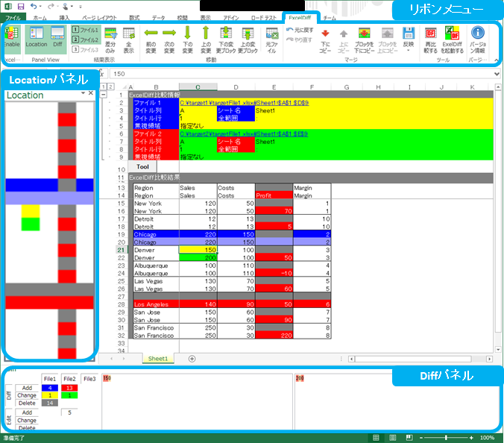Expand the formula bar chevron
Viewport: 504px width, 443px height.
tap(497, 74)
